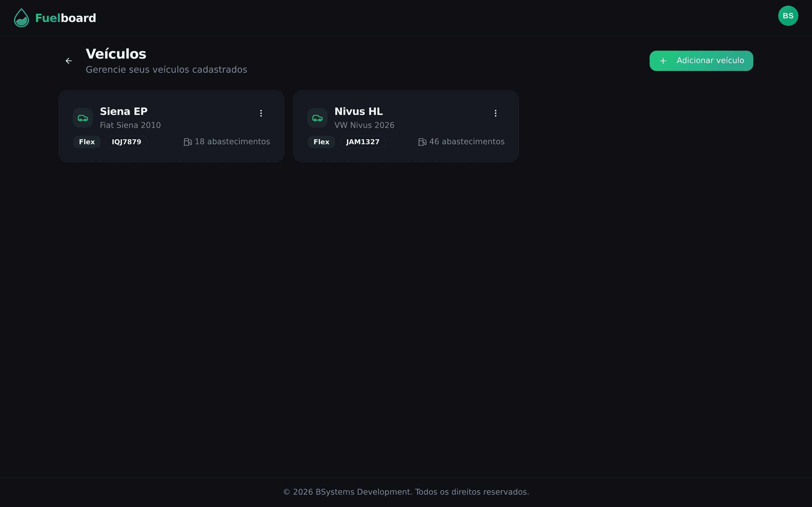The height and width of the screenshot is (507, 812).
Task: Click the 46 abastecimentos count text
Action: (x=466, y=141)
